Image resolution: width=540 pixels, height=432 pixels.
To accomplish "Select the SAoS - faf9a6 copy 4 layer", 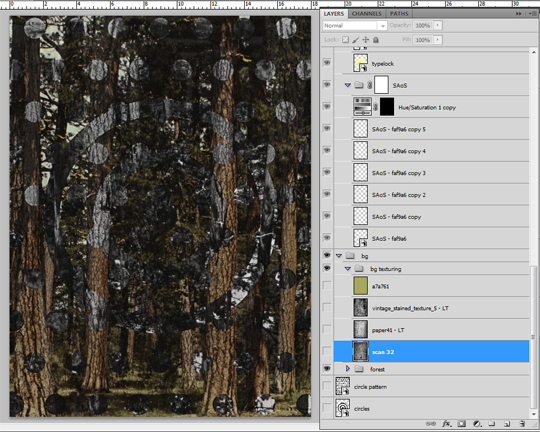I will coord(432,151).
